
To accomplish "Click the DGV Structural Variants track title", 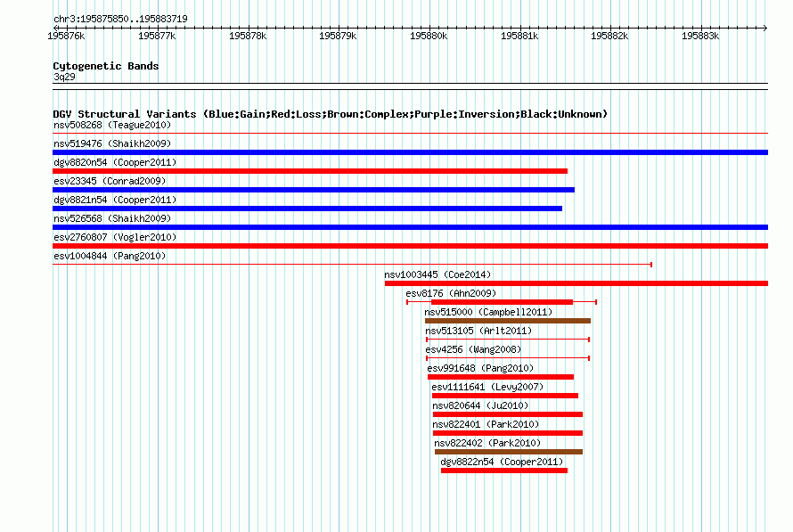I will (331, 114).
